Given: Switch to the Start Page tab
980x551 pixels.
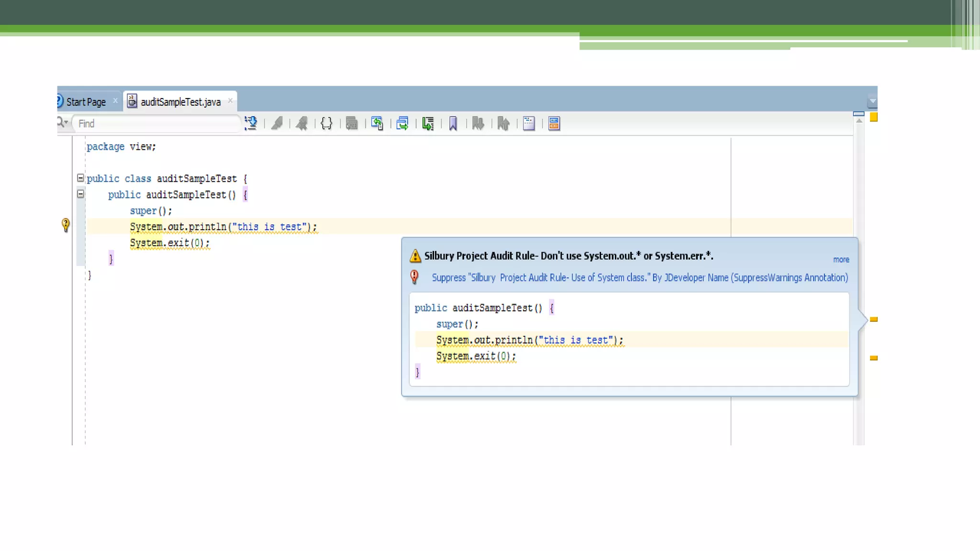Looking at the screenshot, I should 86,102.
